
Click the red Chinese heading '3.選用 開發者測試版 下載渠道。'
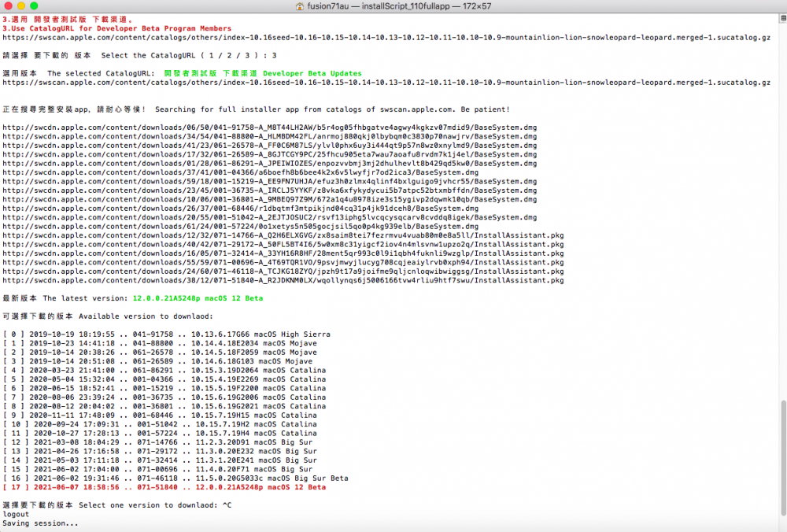(68, 20)
